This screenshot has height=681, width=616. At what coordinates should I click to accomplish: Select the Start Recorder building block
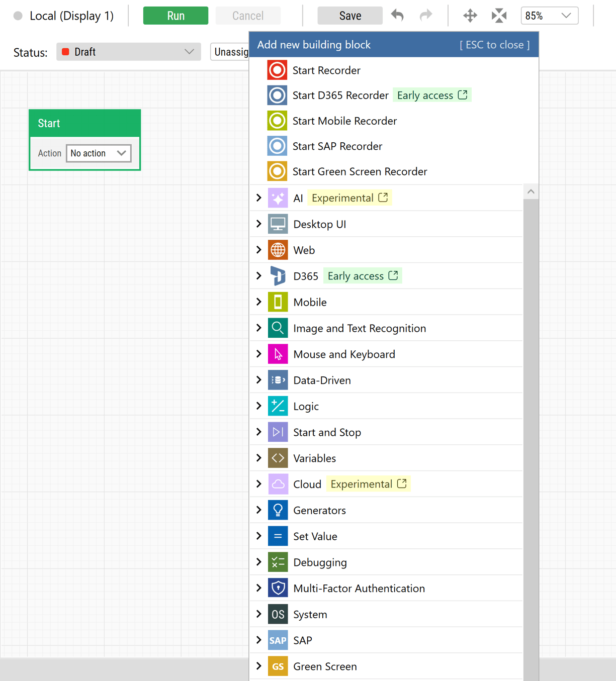(326, 70)
